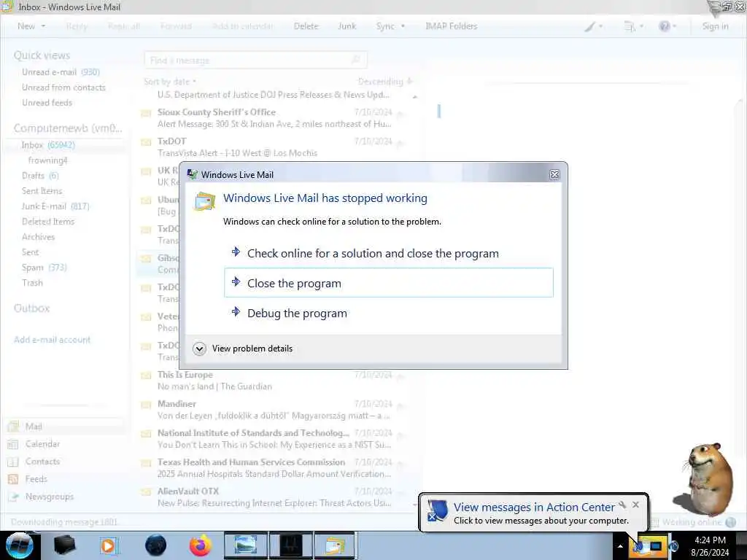Open the Sent Items folder
The image size is (747, 560).
click(42, 191)
